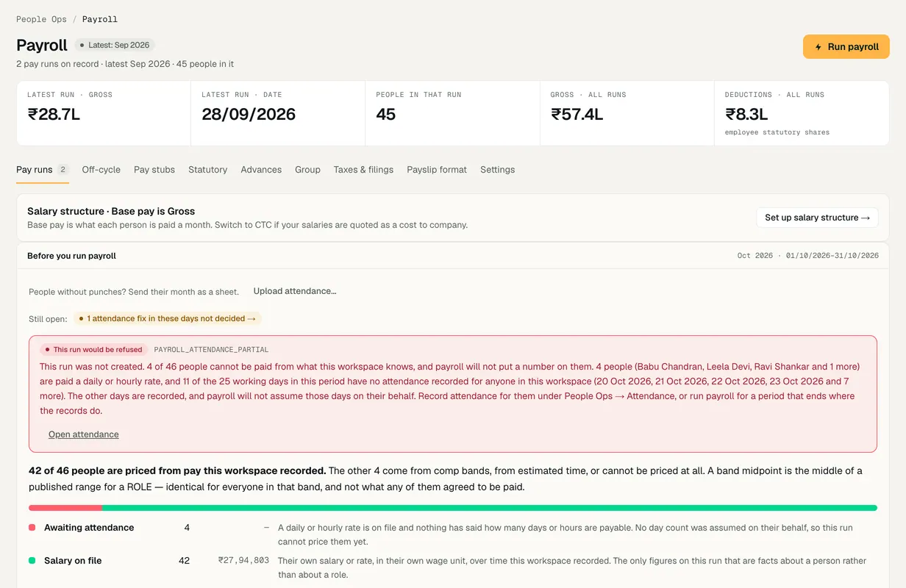Go to the Statutory tab
The image size is (906, 588).
208,170
